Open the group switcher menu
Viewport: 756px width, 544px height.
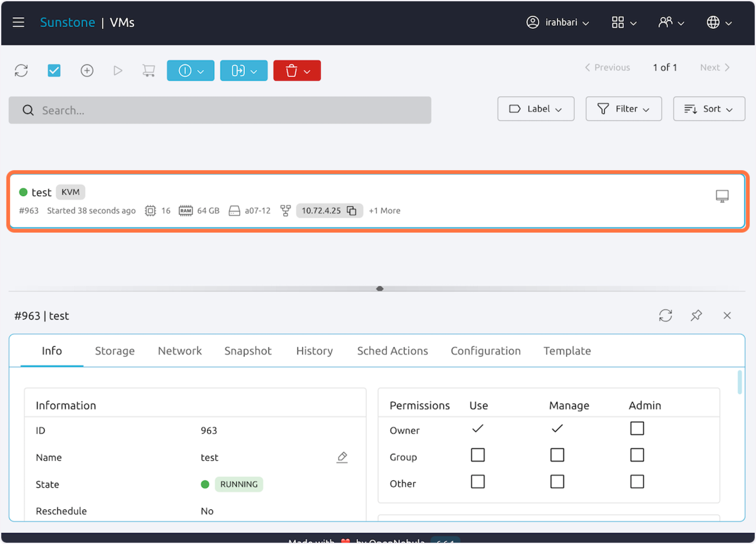pos(672,22)
